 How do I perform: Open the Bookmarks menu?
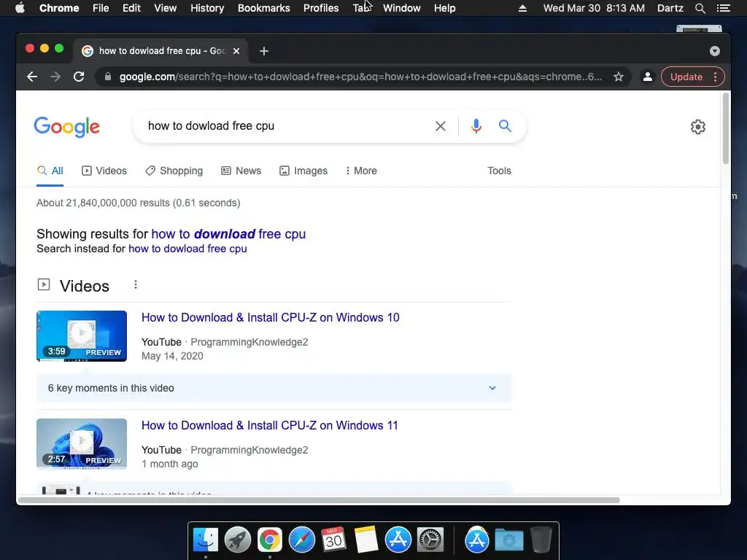click(264, 8)
